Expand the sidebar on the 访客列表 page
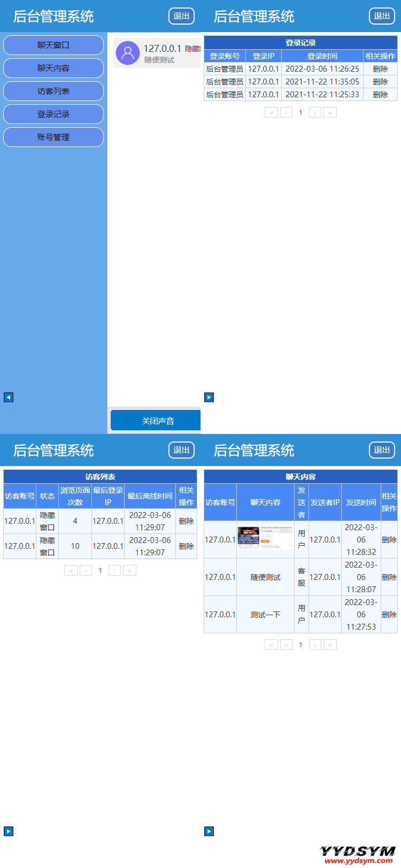The width and height of the screenshot is (401, 868). 9,831
